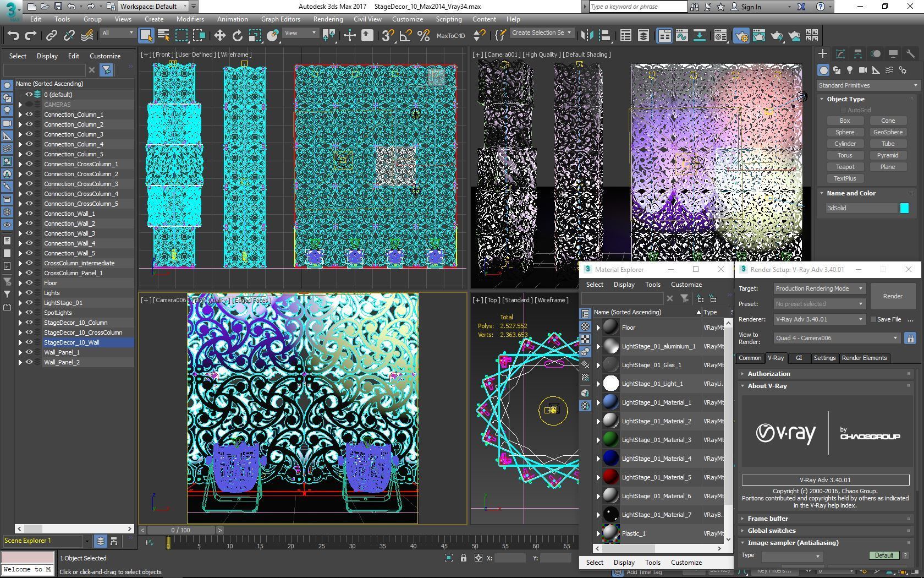The image size is (924, 578).
Task: Click the Percent Snap toggle icon
Action: pyautogui.click(x=424, y=36)
